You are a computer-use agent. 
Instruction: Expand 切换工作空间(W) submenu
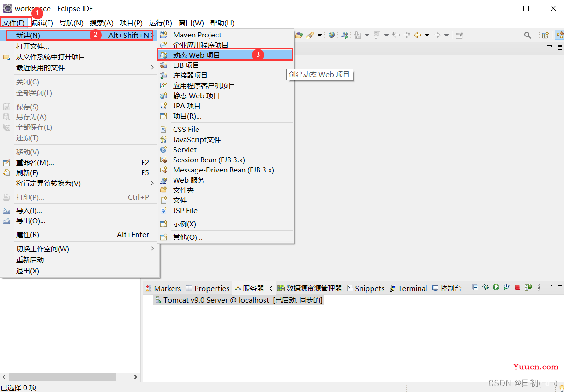click(152, 249)
